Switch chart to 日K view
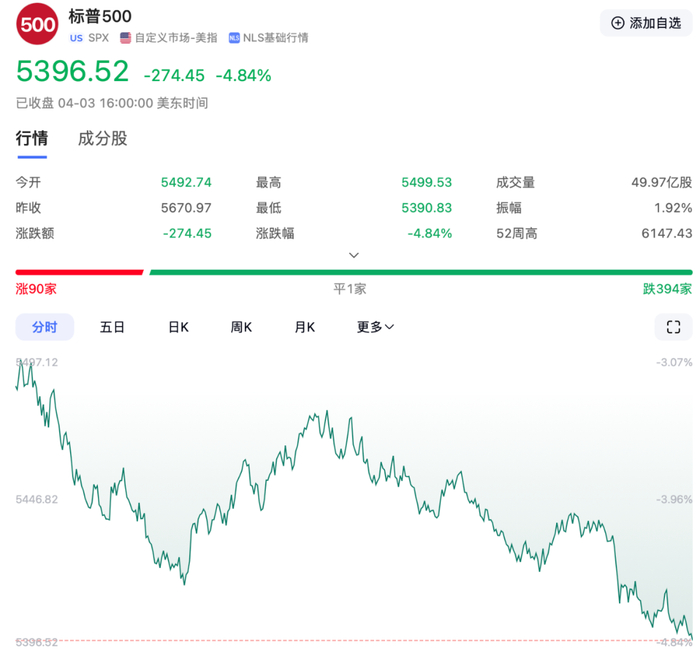This screenshot has width=700, height=649. [178, 327]
